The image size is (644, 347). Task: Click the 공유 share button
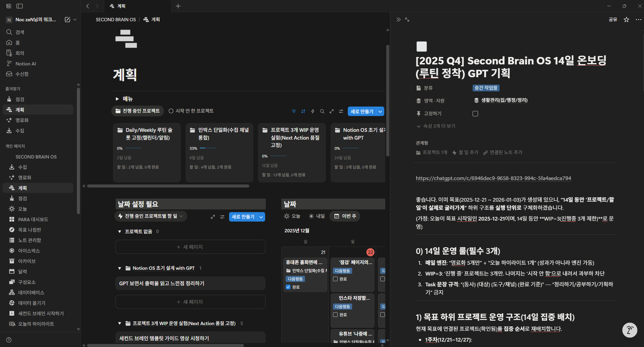613,20
